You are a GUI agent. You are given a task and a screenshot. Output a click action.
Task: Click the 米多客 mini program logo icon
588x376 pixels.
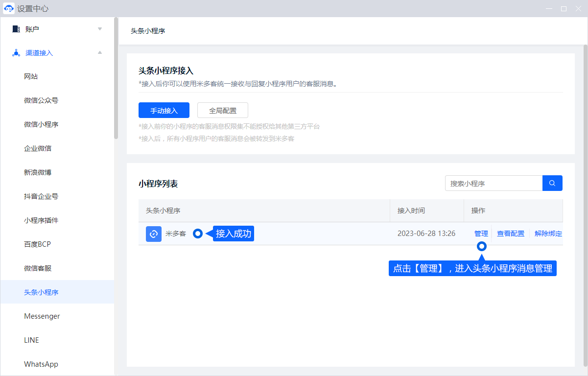click(154, 234)
